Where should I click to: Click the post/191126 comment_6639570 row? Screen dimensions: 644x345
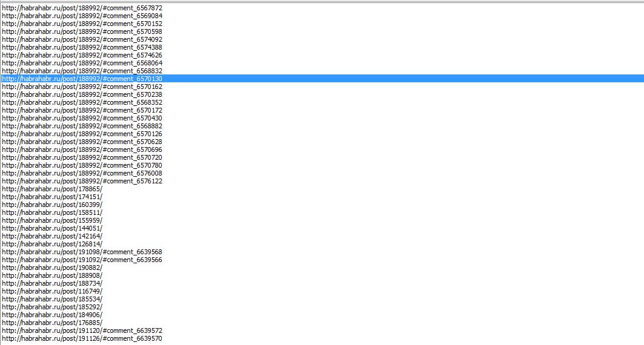pyautogui.click(x=82, y=338)
